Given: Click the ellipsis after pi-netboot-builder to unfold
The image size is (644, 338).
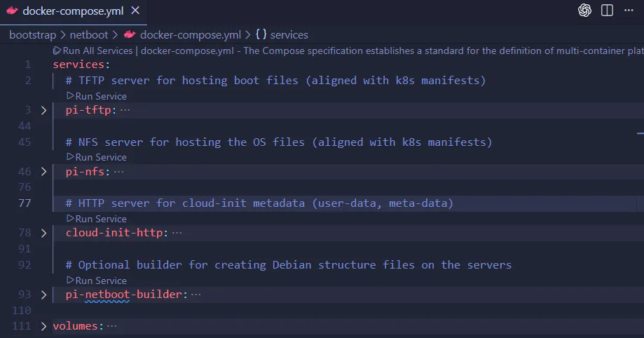Looking at the screenshot, I should 196,295.
